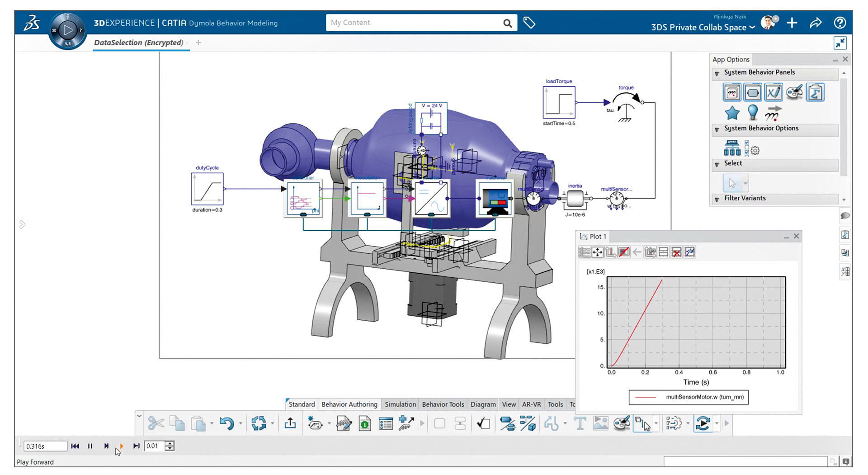Screen dimensions: 868x475
Task: Click the back arrow icon in Plot 1 toolbar
Action: (x=637, y=252)
